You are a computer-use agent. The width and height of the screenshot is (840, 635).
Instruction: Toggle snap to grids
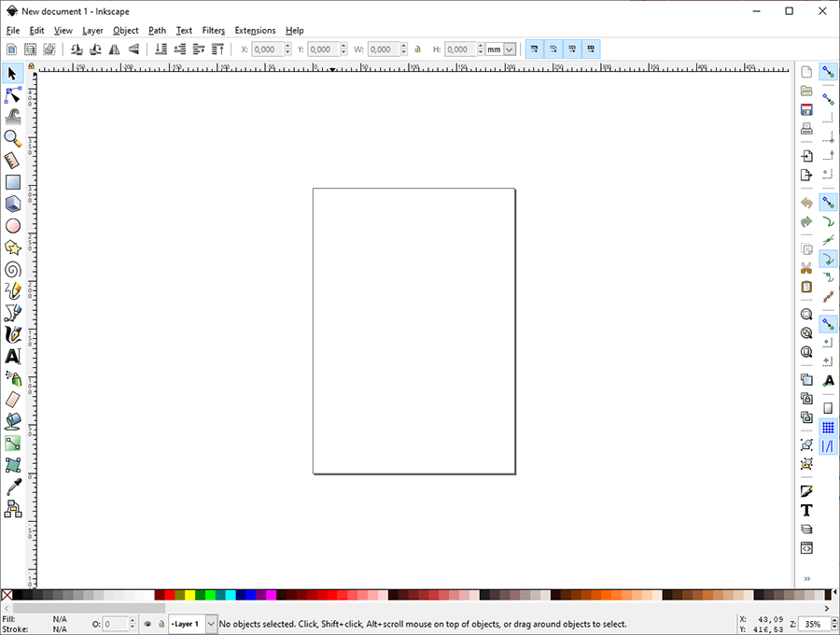[828, 427]
